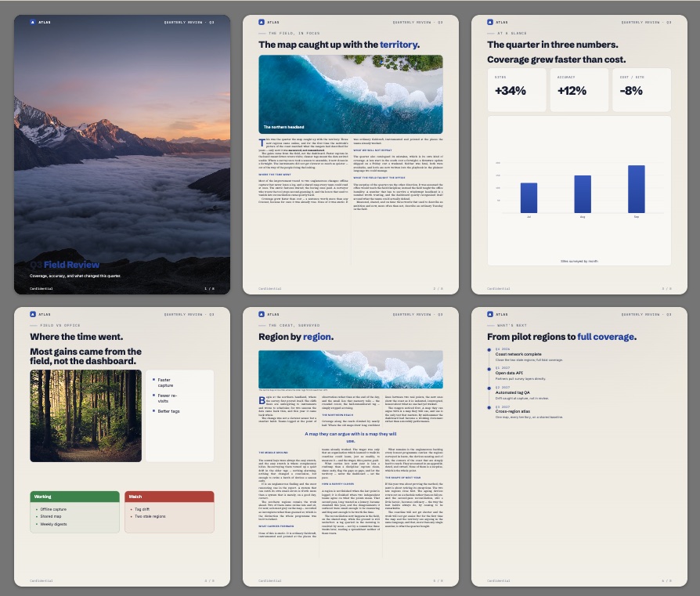The height and width of the screenshot is (596, 700).
Task: Click the 'Fewer re-visits' bullet
Action: pos(166,398)
